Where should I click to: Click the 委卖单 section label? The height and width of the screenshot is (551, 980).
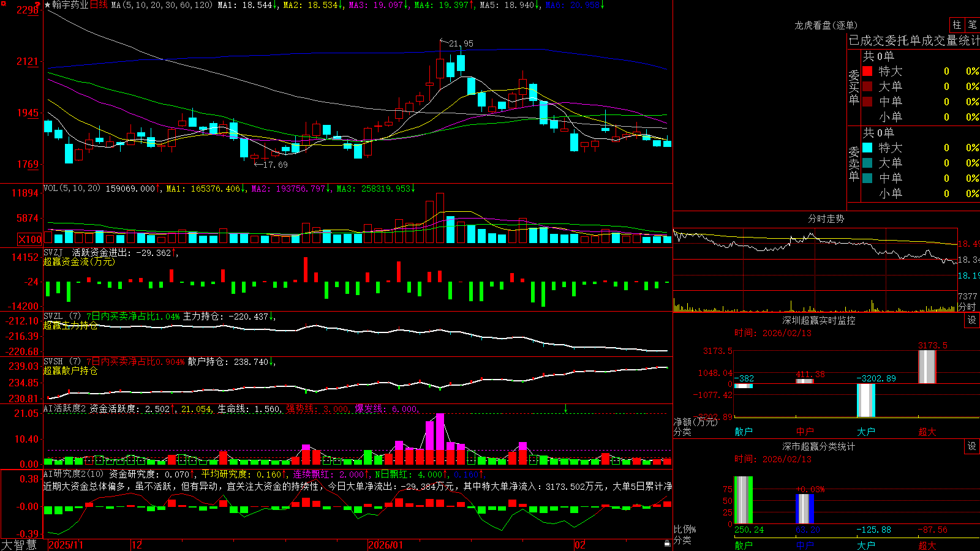(x=854, y=163)
